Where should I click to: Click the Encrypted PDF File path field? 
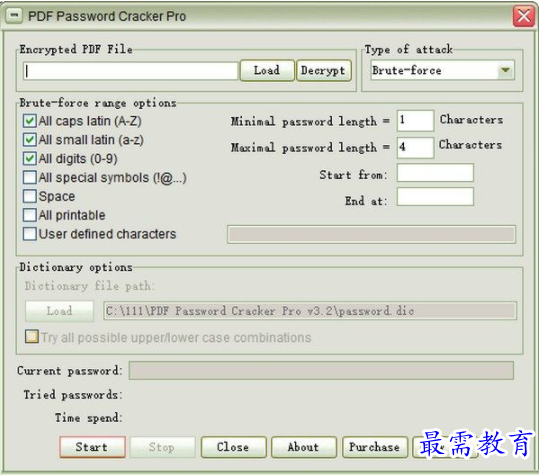(x=131, y=71)
